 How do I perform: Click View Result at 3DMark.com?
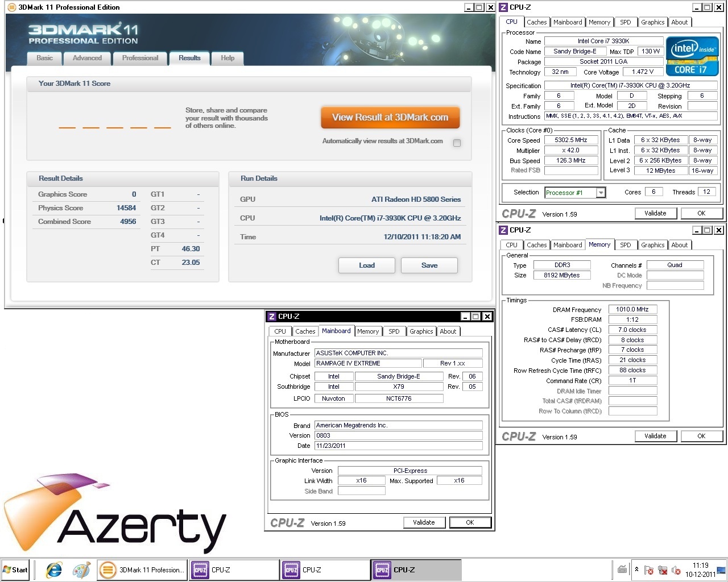(x=390, y=118)
